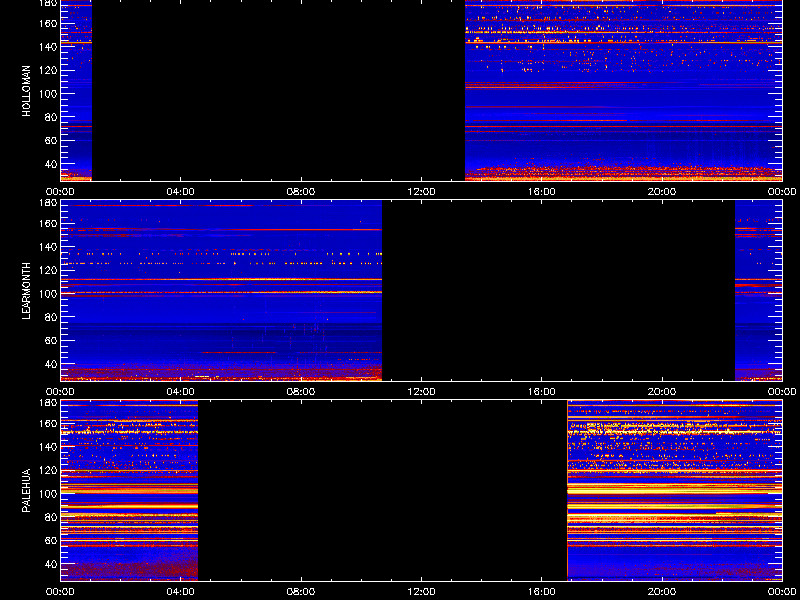Pick the 04:00 time label on Learmonth axis

(181, 392)
